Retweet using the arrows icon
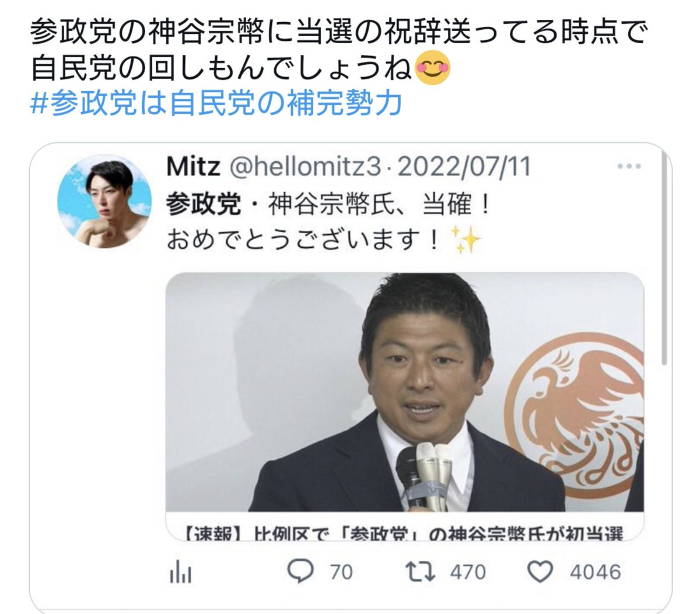 [x=421, y=573]
